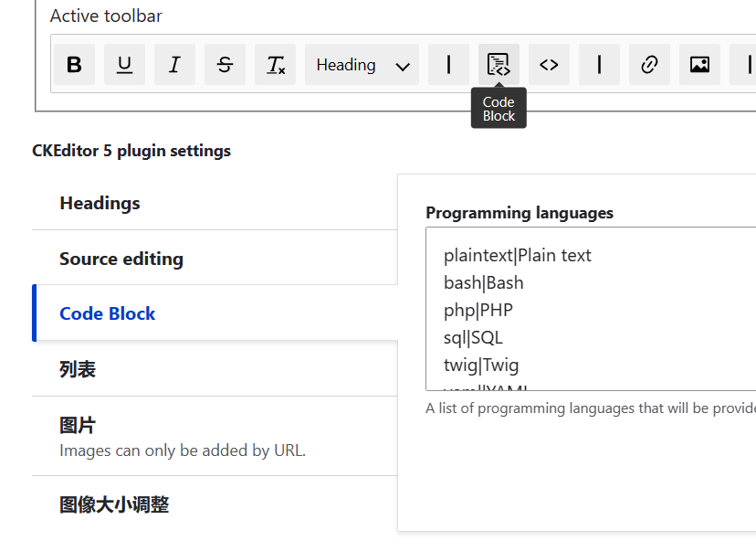
Task: Click the 'sql|SQL' line
Action: [473, 338]
